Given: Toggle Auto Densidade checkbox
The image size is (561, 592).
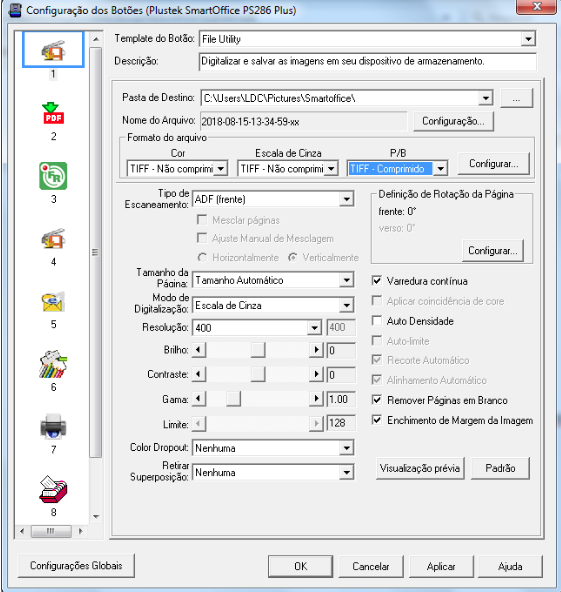Looking at the screenshot, I should pos(377,321).
